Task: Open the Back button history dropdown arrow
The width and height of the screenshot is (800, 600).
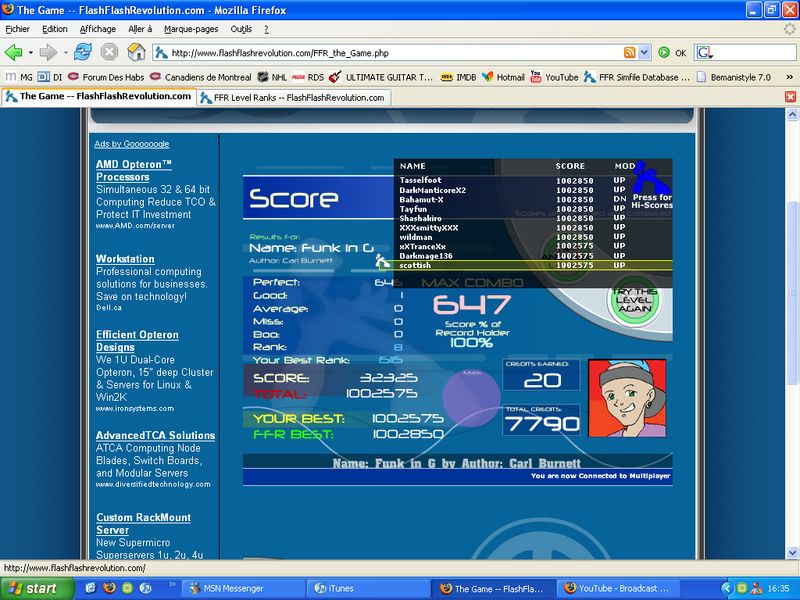Action: coord(29,52)
